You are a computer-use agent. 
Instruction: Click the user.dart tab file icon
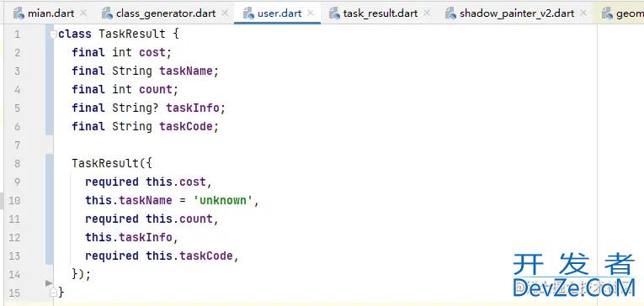point(248,13)
